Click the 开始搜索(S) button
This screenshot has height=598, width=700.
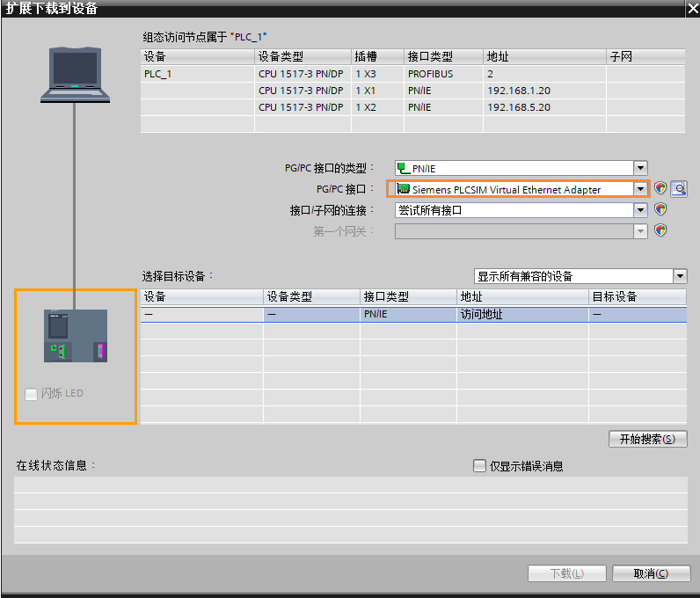(647, 439)
